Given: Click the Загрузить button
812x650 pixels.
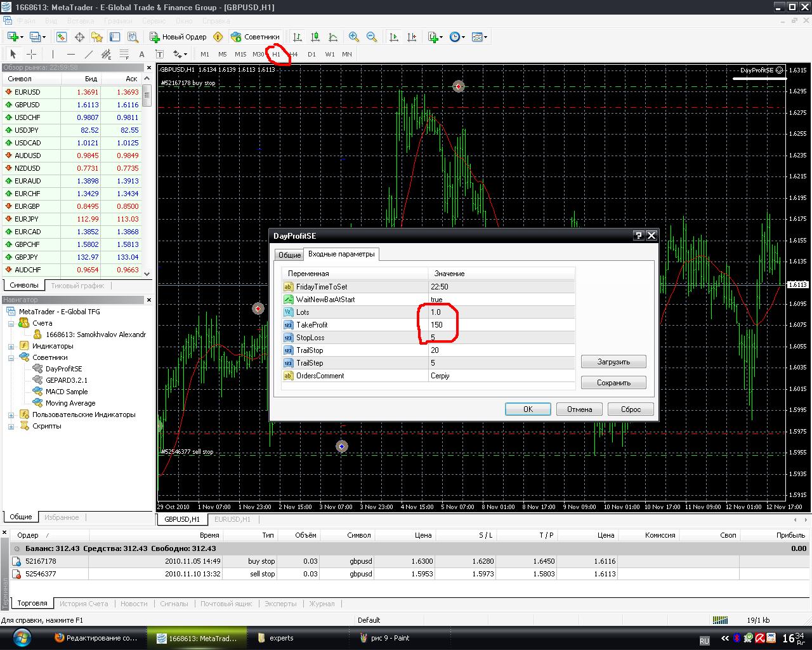Looking at the screenshot, I should click(613, 362).
